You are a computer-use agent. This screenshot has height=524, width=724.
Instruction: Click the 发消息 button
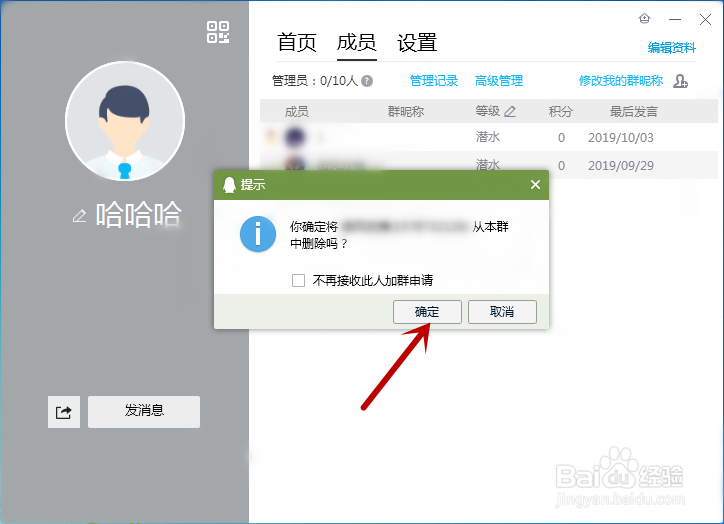click(144, 412)
